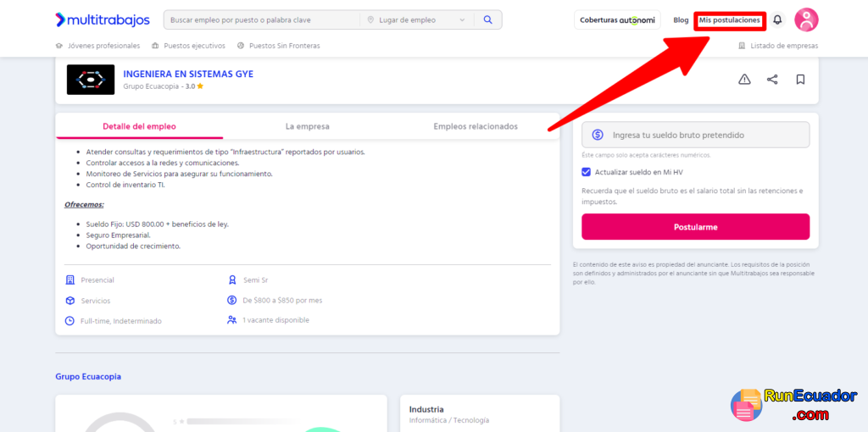This screenshot has width=868, height=432.
Task: Click the building icon next to Presencial
Action: click(x=70, y=280)
